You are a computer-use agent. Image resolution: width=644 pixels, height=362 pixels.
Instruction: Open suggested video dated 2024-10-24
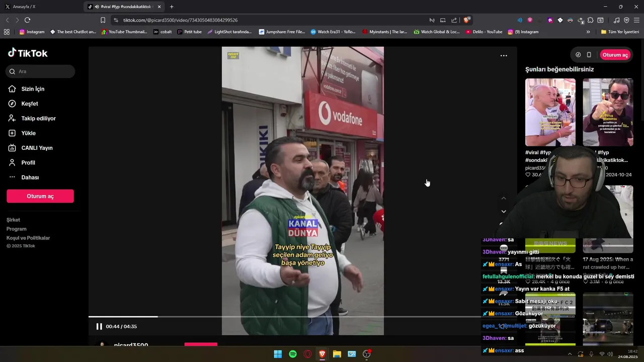tap(608, 112)
